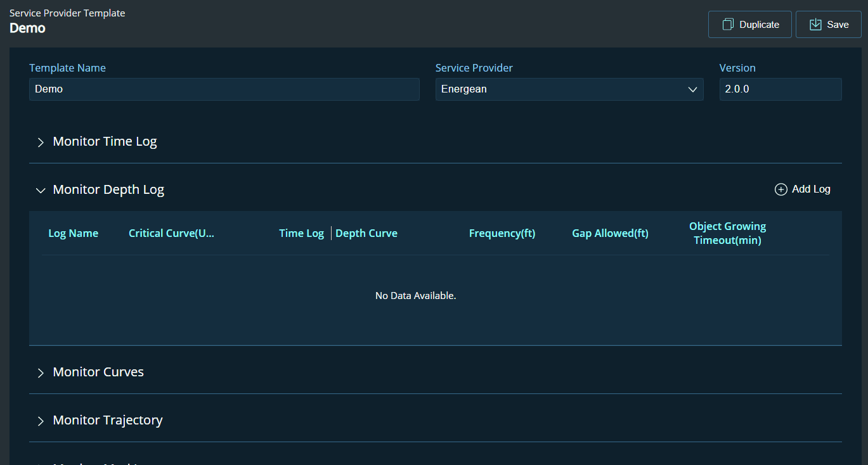This screenshot has height=465, width=868.
Task: Select the Frequency(ft) column header
Action: (502, 233)
